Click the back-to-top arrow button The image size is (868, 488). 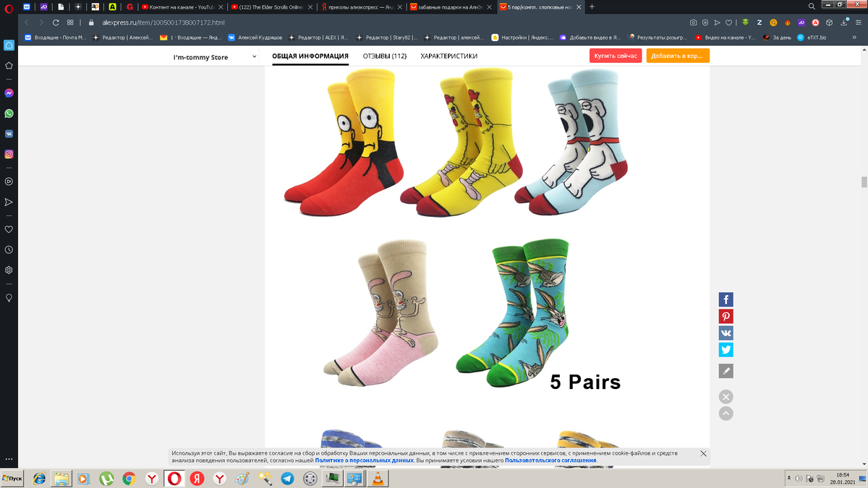tap(726, 413)
